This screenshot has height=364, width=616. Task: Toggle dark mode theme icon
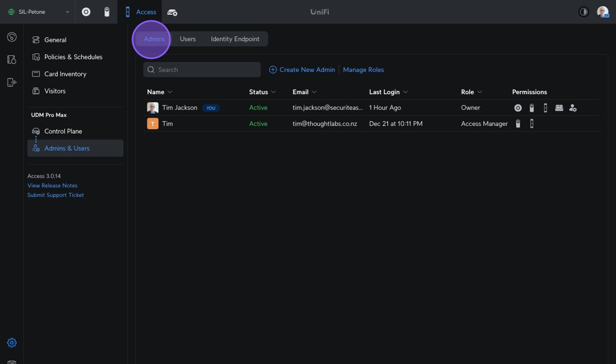click(584, 12)
